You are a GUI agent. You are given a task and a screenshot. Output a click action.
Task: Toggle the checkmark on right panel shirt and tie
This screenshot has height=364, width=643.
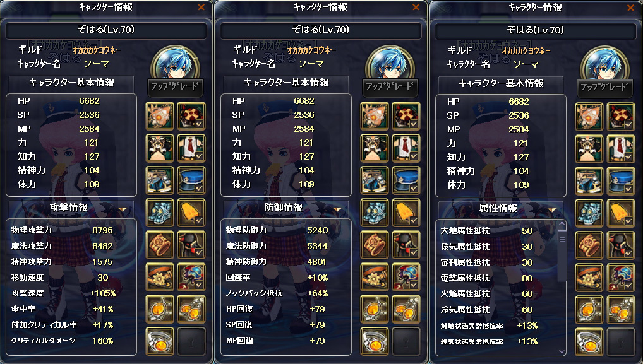click(628, 157)
